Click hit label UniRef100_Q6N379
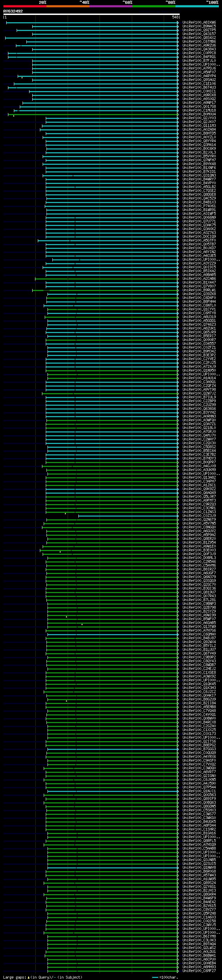 point(199,577)
